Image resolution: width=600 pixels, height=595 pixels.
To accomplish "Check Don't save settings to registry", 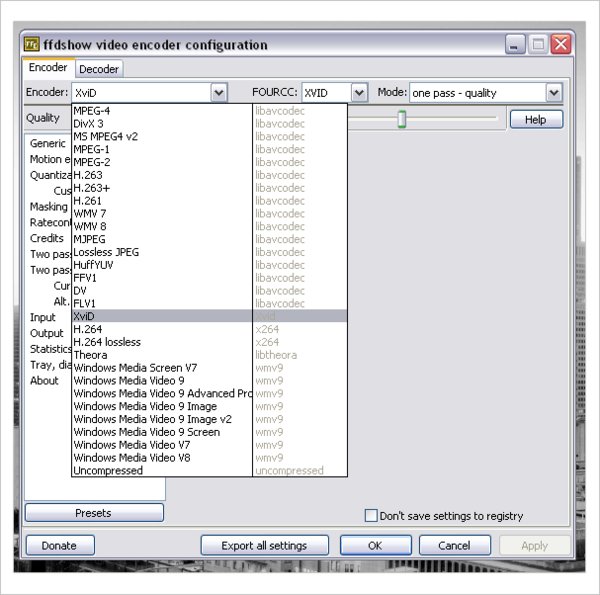I will 371,515.
